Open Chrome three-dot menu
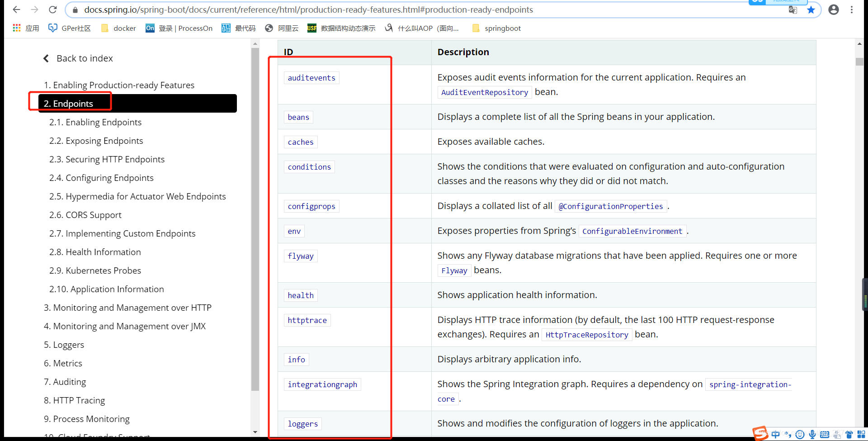Viewport: 868px width, 441px height. tap(852, 9)
